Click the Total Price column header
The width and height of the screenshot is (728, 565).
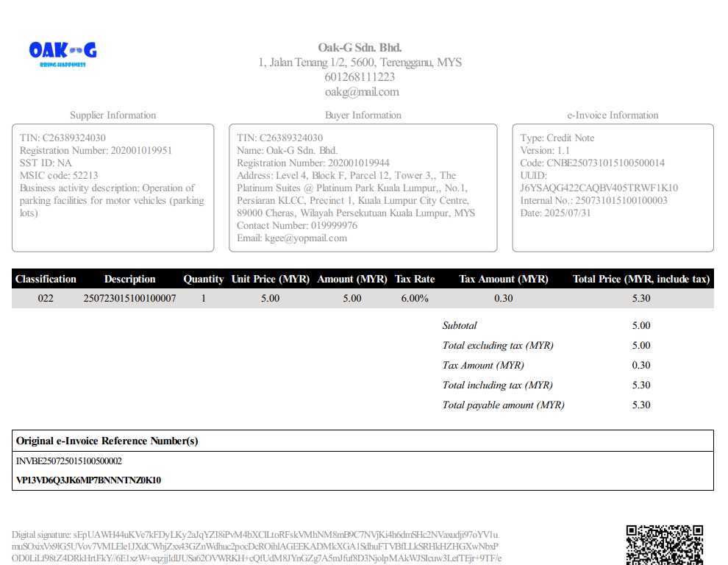[640, 280]
